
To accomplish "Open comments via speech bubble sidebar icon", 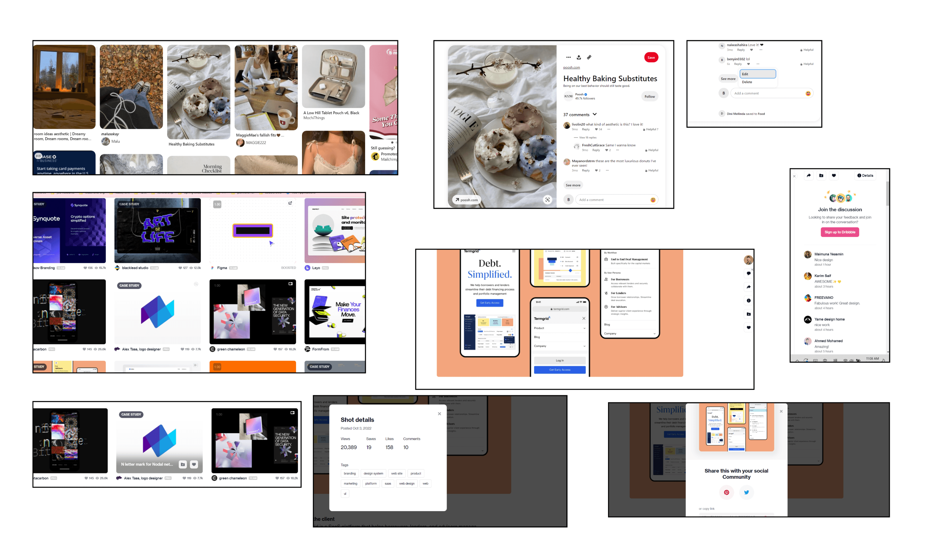I will click(x=748, y=274).
